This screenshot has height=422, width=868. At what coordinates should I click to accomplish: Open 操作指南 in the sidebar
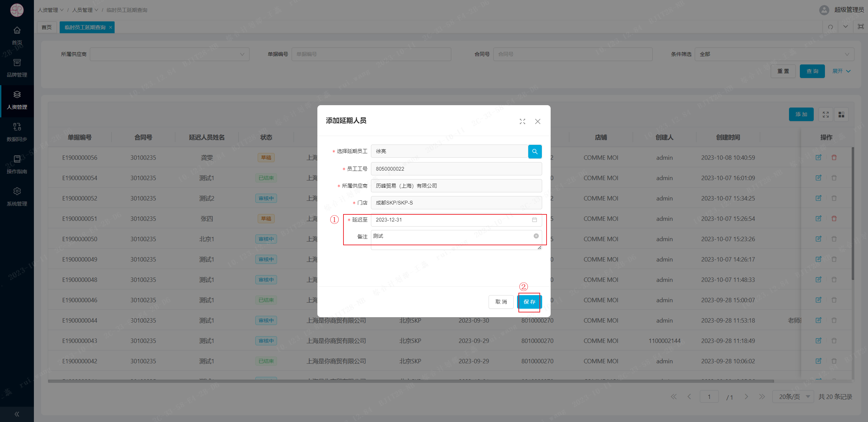coord(17,165)
